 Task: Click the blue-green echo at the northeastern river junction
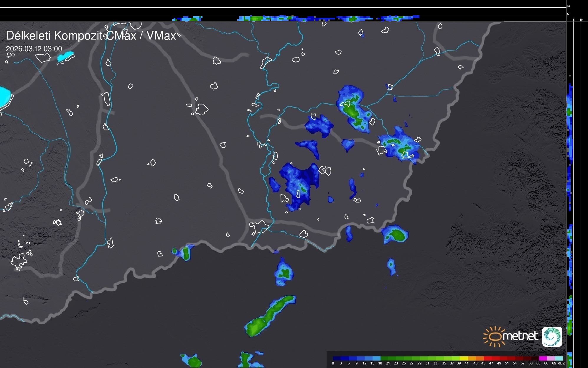[352, 109]
